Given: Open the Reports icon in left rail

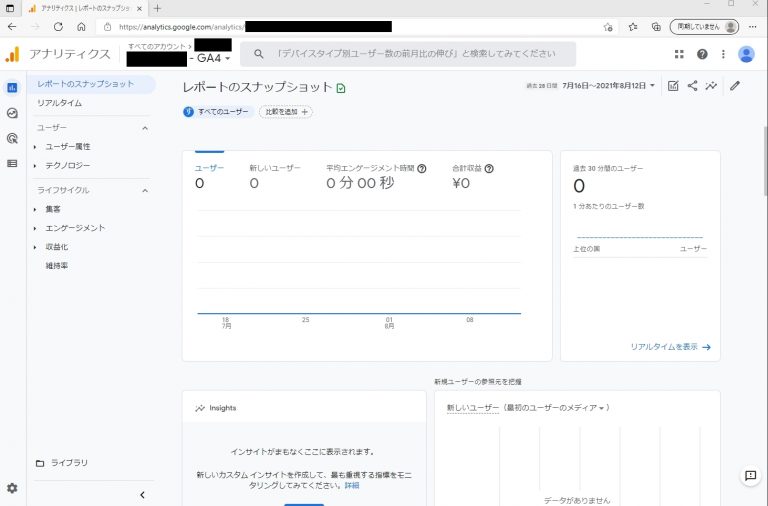Looking at the screenshot, I should tap(12, 88).
